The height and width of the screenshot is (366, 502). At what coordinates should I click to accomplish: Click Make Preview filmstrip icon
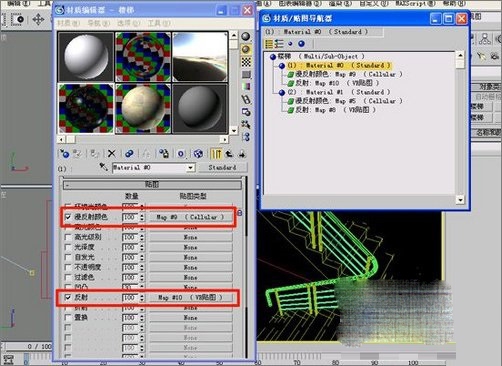click(x=246, y=99)
